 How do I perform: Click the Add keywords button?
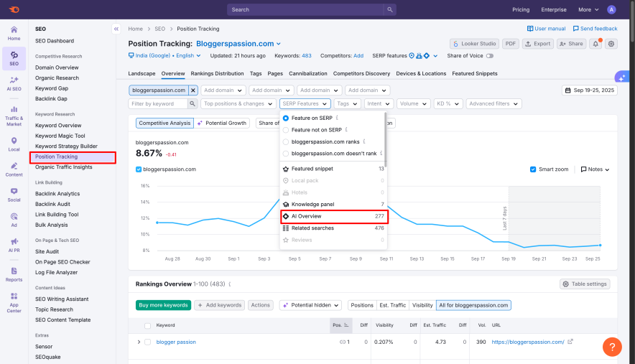point(220,305)
